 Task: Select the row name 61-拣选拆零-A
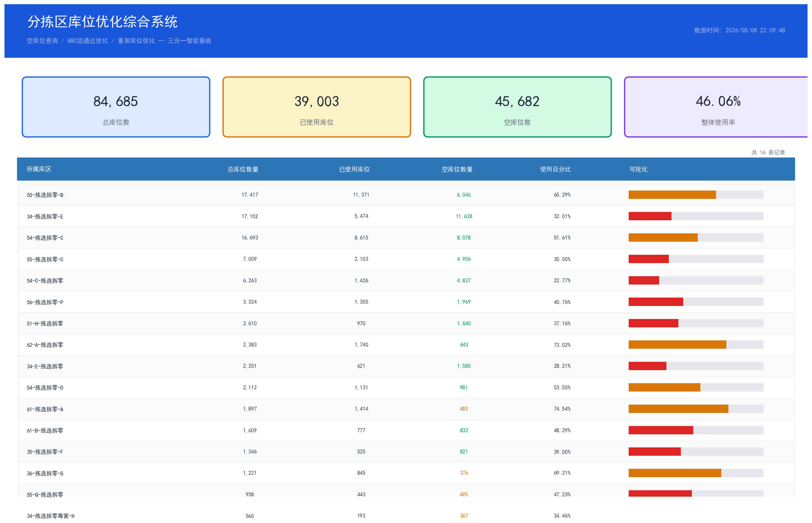(45, 409)
